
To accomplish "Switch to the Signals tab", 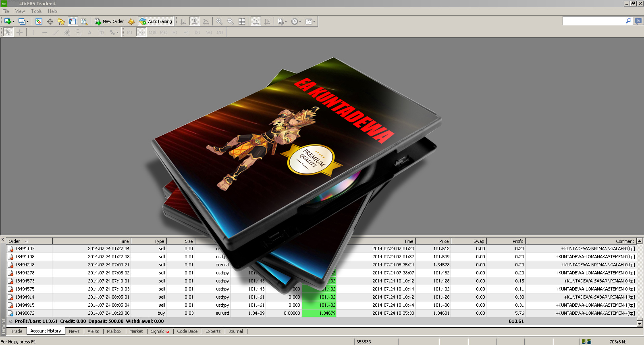I will [160, 331].
